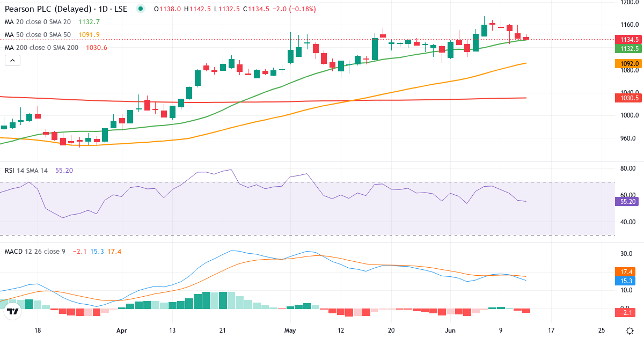This screenshot has height=338, width=644.
Task: Click the 80.00 RSI axis label
Action: [629, 168]
